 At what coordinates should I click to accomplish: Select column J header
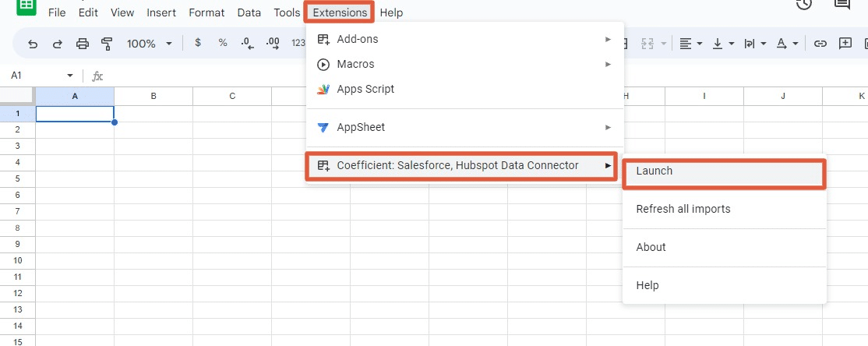point(783,97)
